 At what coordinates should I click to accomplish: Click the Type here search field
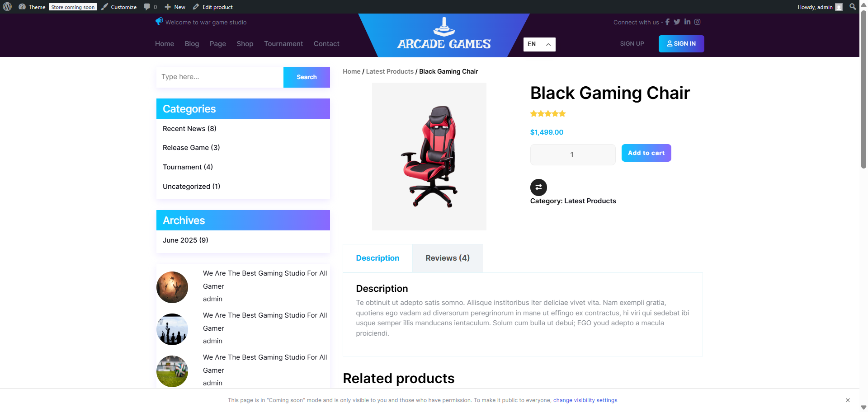point(220,77)
